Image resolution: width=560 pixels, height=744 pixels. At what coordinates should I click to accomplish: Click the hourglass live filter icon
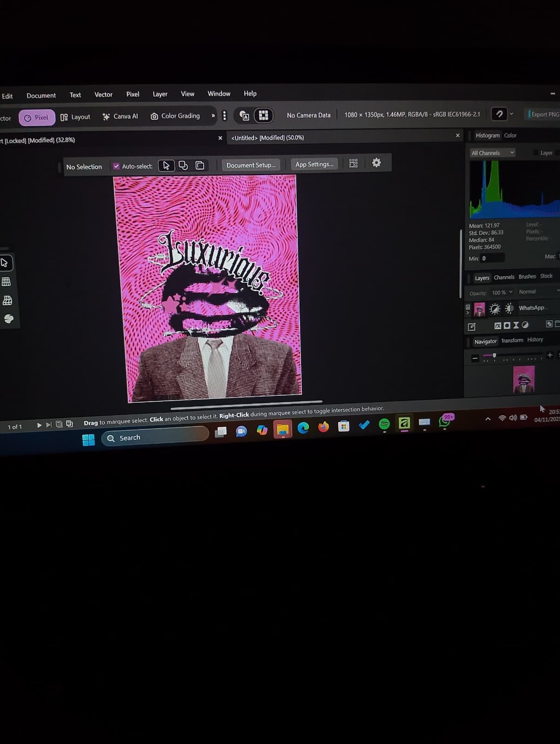tap(516, 325)
